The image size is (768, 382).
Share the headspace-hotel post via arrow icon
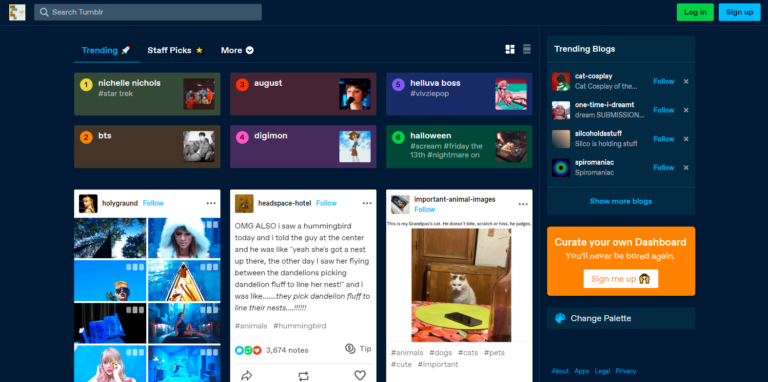click(247, 376)
